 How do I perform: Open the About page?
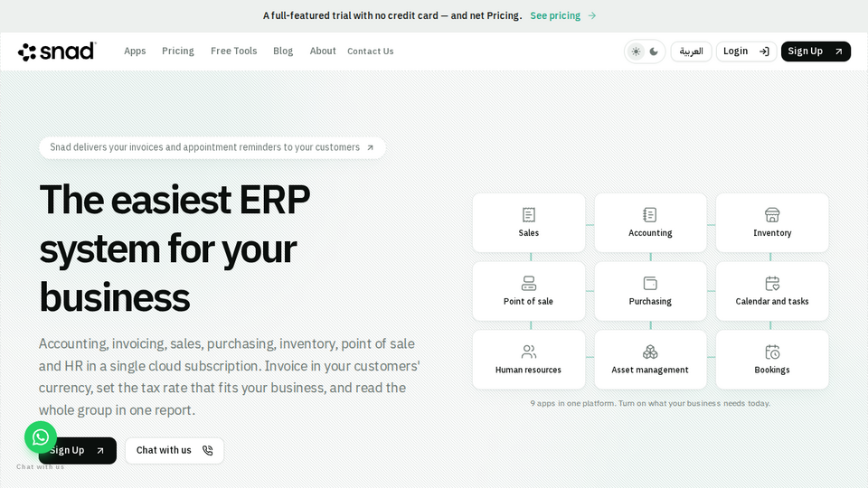[323, 51]
